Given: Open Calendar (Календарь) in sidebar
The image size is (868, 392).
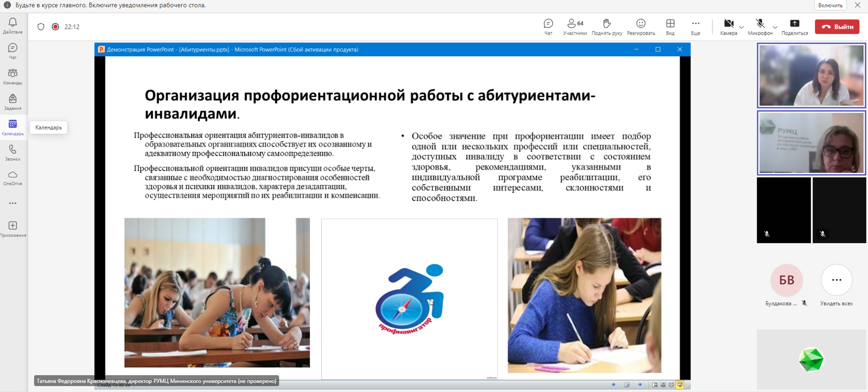Looking at the screenshot, I should pos(13,128).
